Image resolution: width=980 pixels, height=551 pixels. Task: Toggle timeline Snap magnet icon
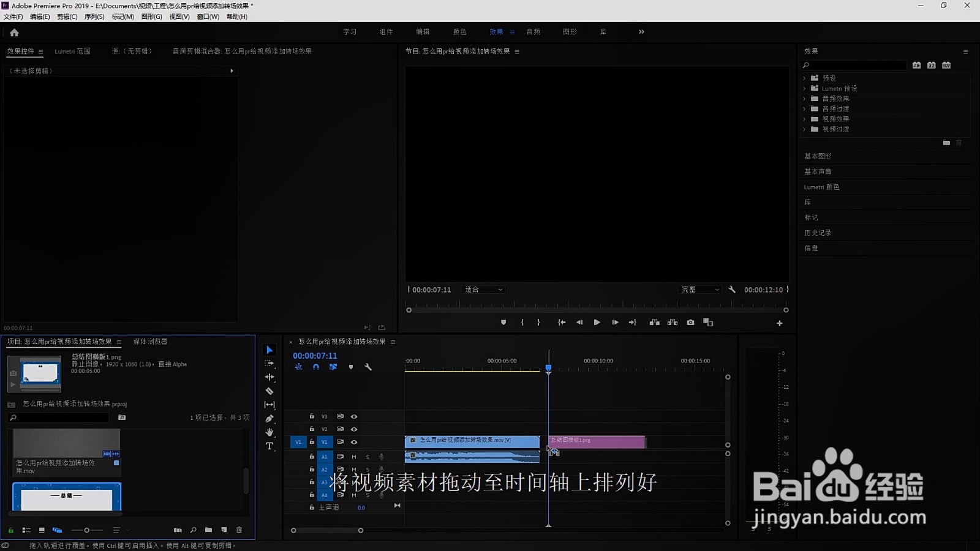pyautogui.click(x=316, y=367)
